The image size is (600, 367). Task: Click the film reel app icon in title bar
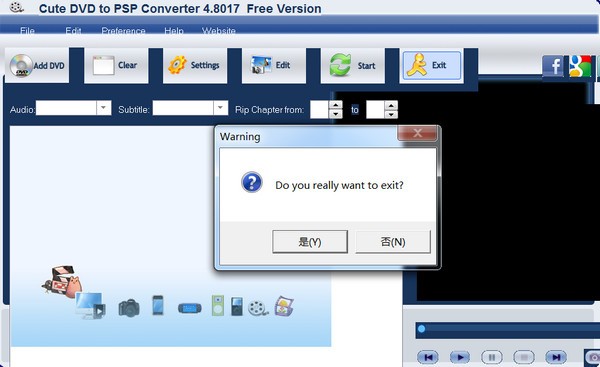pos(16,7)
